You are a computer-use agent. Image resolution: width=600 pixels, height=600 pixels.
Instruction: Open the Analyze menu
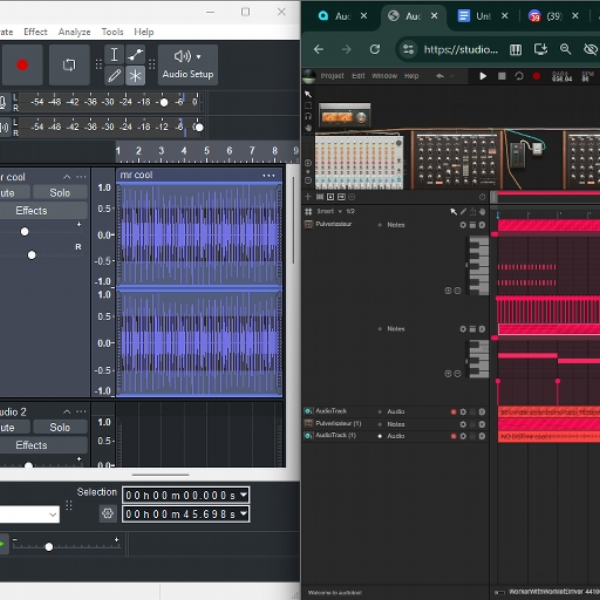coord(74,32)
